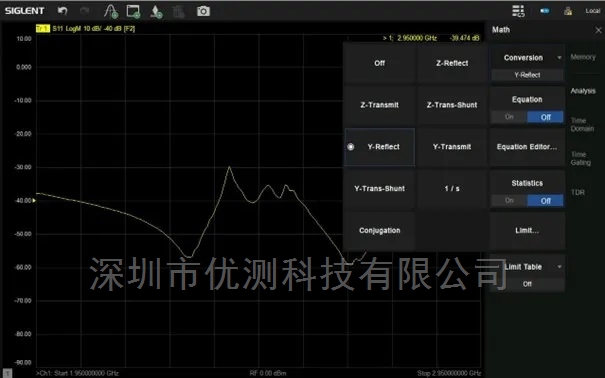Viewport: 605px width, 378px height.
Task: Switch to the Memory tab
Action: 583,57
